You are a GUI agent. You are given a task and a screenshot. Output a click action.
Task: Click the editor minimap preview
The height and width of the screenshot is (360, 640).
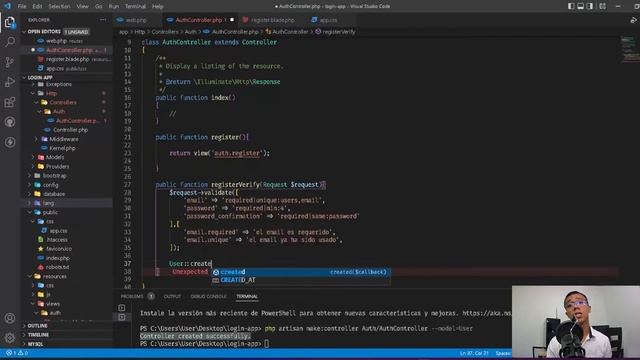pyautogui.click(x=629, y=49)
